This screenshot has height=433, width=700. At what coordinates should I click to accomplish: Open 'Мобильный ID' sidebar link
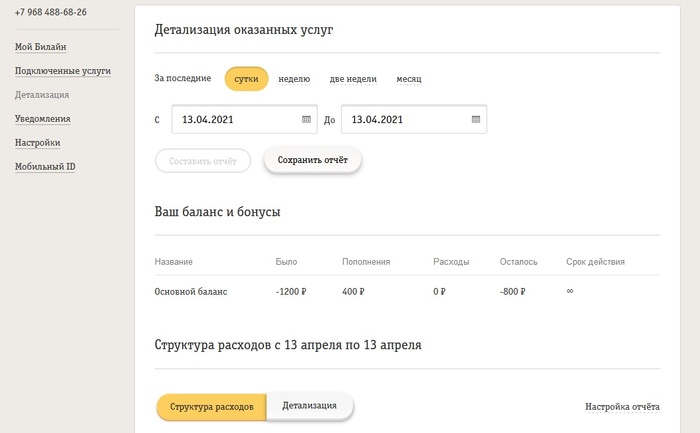[45, 166]
